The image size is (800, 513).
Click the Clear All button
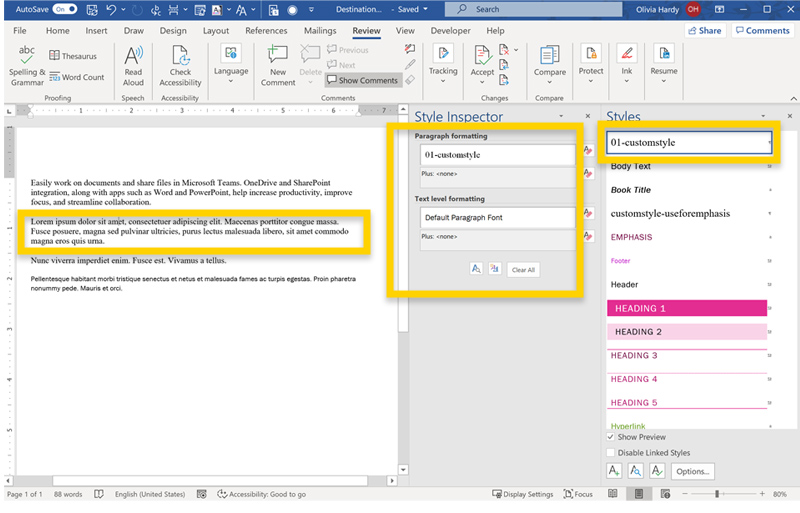click(524, 270)
